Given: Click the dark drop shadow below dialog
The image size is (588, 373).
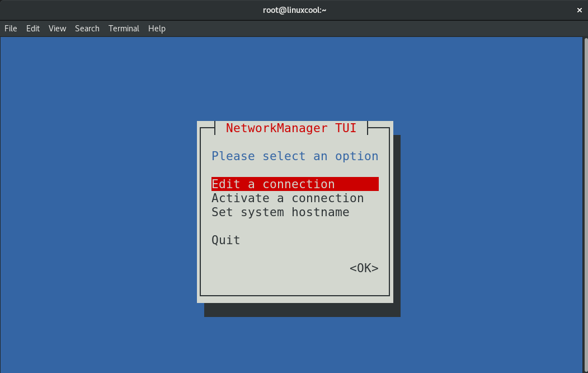Looking at the screenshot, I should tap(302, 310).
